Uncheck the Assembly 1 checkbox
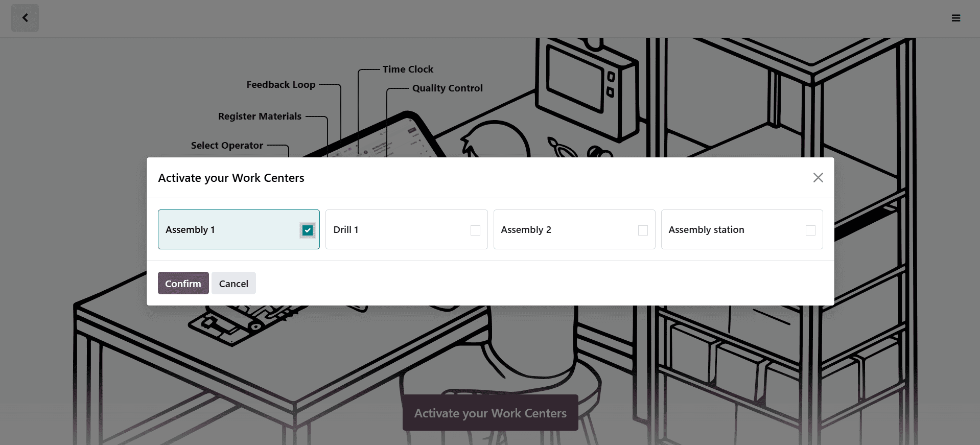Image resolution: width=980 pixels, height=445 pixels. click(308, 230)
